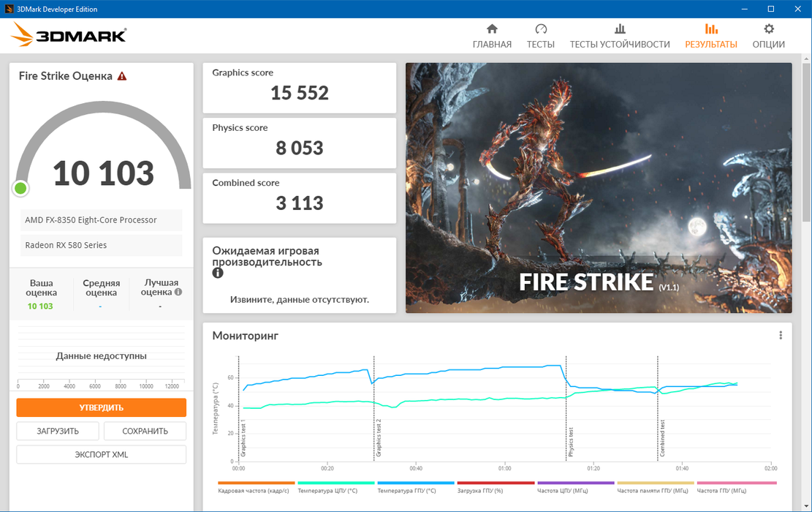Toggle the Частота памяти ГПУ legend
This screenshot has width=812, height=512.
tap(655, 488)
